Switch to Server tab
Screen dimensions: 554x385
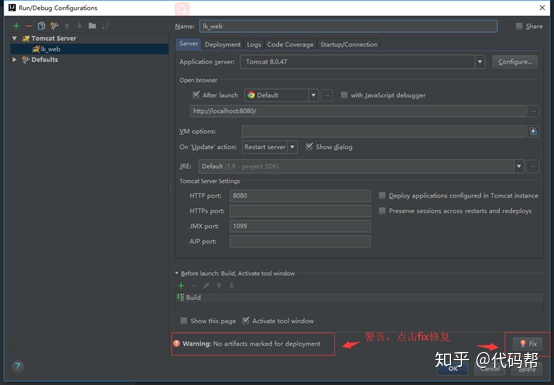click(189, 44)
